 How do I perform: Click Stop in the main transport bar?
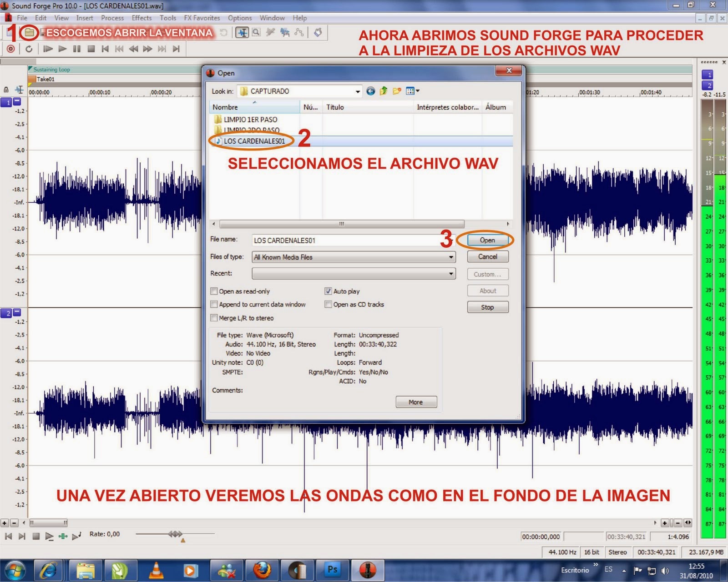click(91, 49)
